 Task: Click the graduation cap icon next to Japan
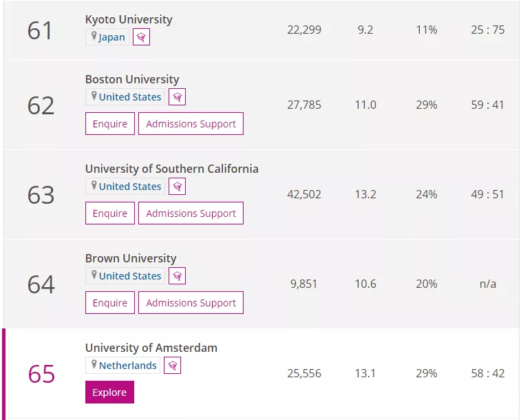(141, 37)
